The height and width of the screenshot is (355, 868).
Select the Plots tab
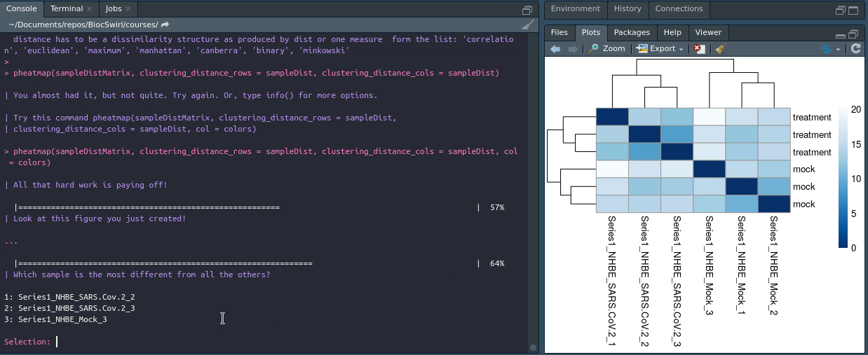591,32
